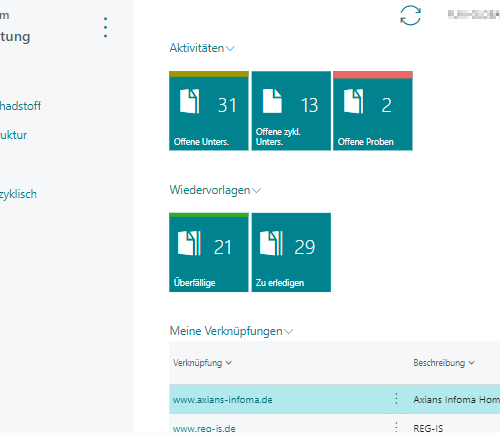This screenshot has height=433, width=500.
Task: Open the Offene zykl. Unters. tile
Action: point(291,111)
